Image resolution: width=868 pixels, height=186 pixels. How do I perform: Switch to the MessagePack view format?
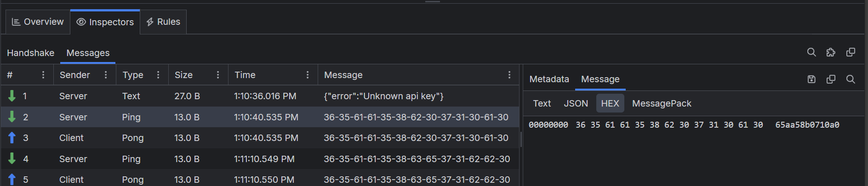coord(661,104)
